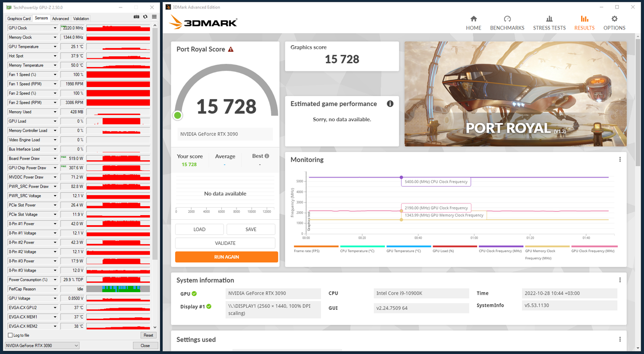Click the RUN AGAIN button

[x=226, y=257]
